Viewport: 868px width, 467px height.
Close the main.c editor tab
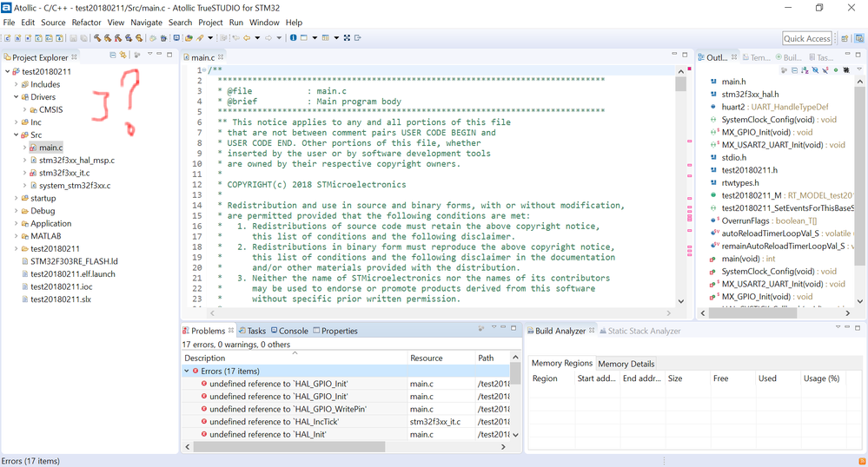pos(221,57)
